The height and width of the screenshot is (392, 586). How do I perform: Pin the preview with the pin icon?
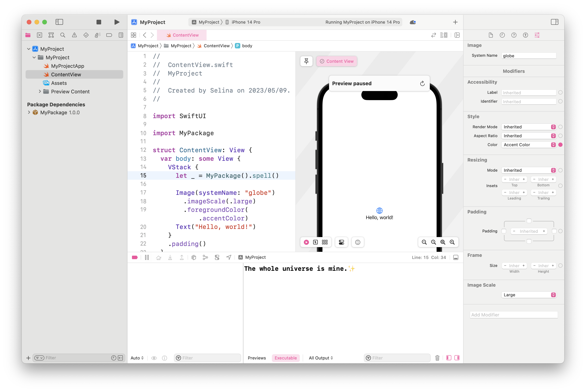(306, 61)
